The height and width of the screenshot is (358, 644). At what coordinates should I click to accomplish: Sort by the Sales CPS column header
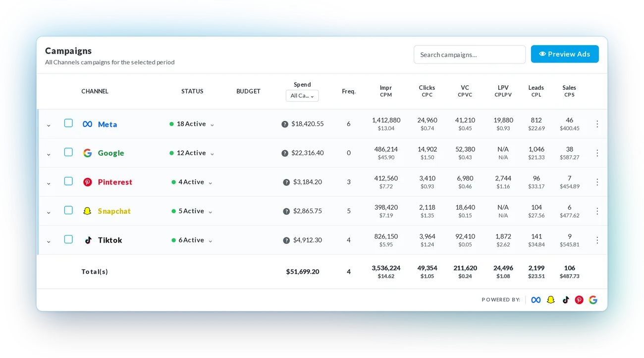569,91
